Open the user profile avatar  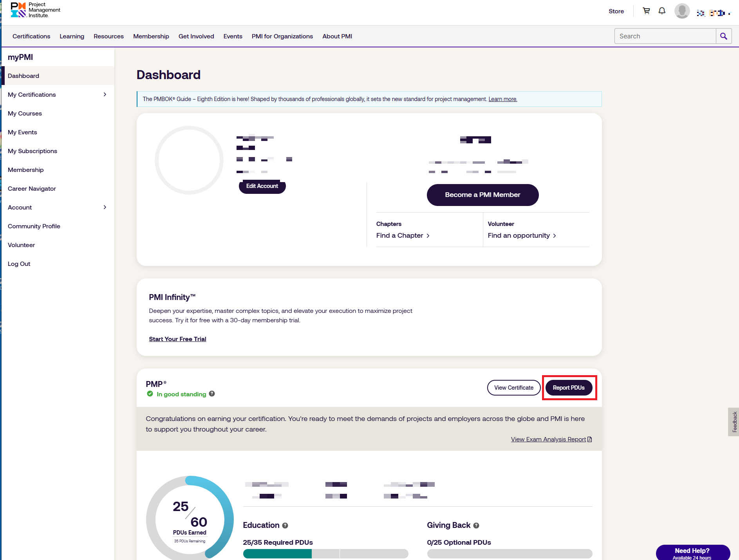[682, 11]
